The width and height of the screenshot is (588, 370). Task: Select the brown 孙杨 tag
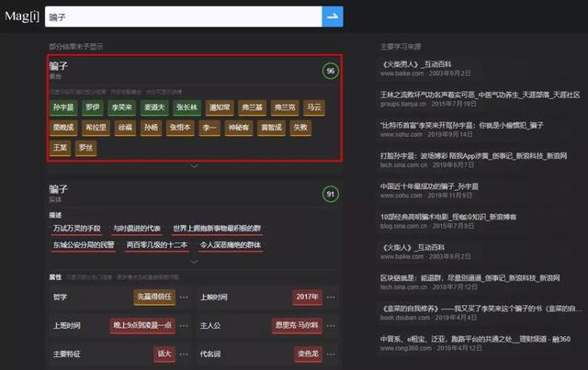(x=151, y=128)
